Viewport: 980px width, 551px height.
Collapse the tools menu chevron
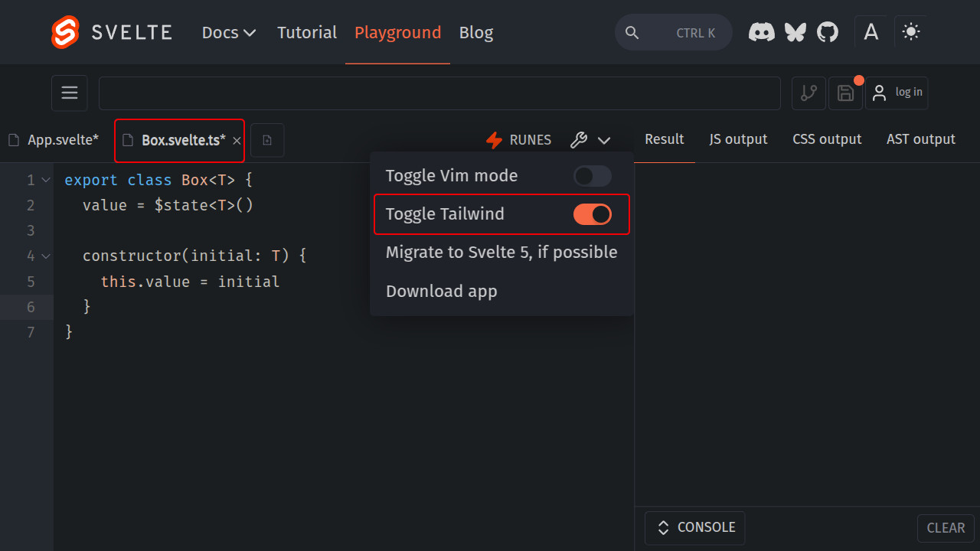point(604,140)
